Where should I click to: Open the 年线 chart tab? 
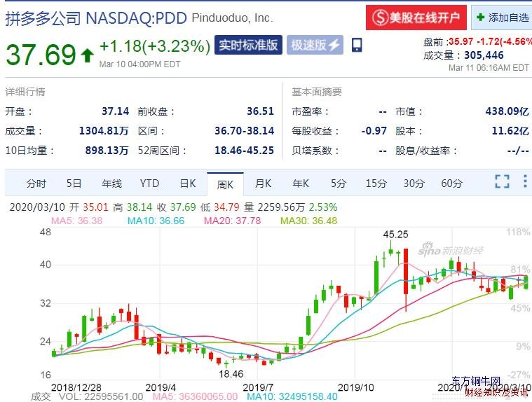coord(111,183)
